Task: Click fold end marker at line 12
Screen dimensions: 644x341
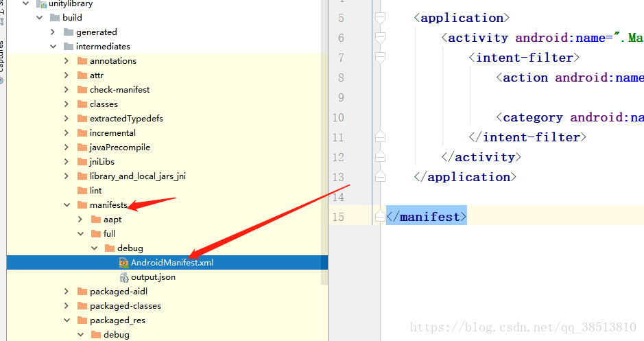Action: tap(381, 156)
